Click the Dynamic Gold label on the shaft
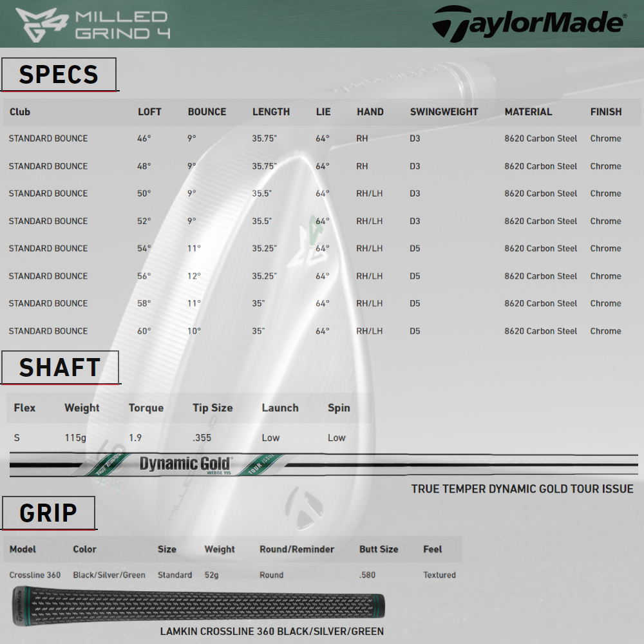The height and width of the screenshot is (644, 644). (x=185, y=464)
